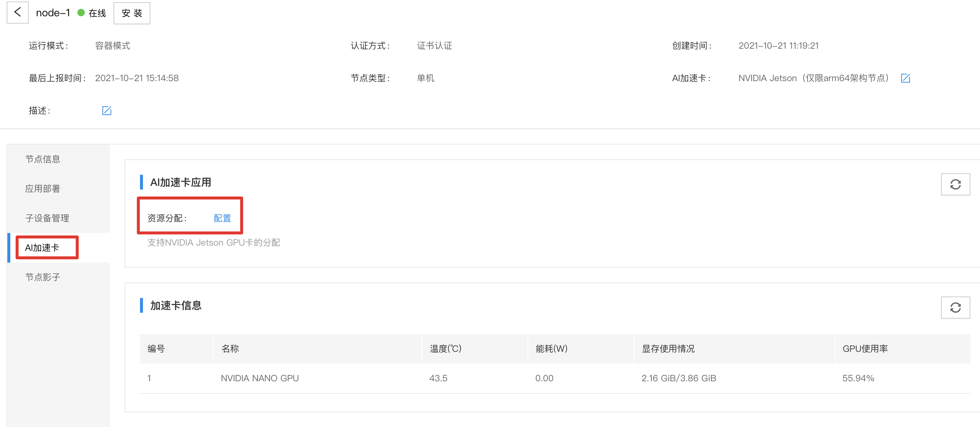
Task: Click the NVIDIA Jetson accelerator value text
Action: tap(814, 78)
